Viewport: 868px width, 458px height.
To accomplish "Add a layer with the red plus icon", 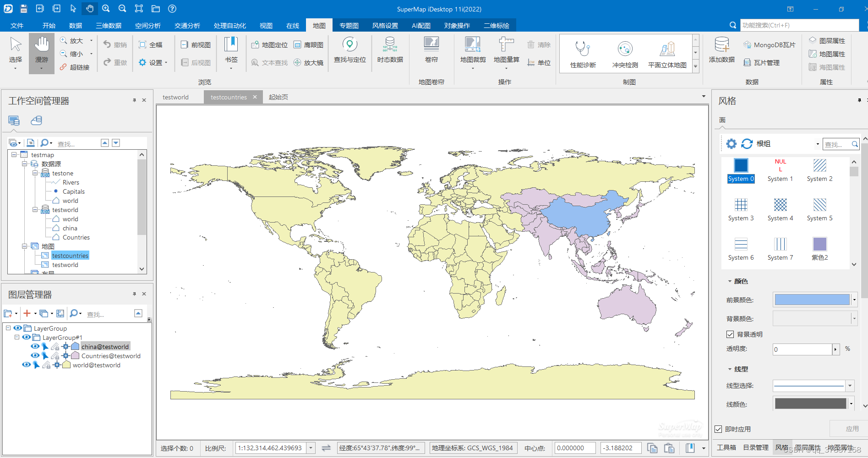I will 27,313.
